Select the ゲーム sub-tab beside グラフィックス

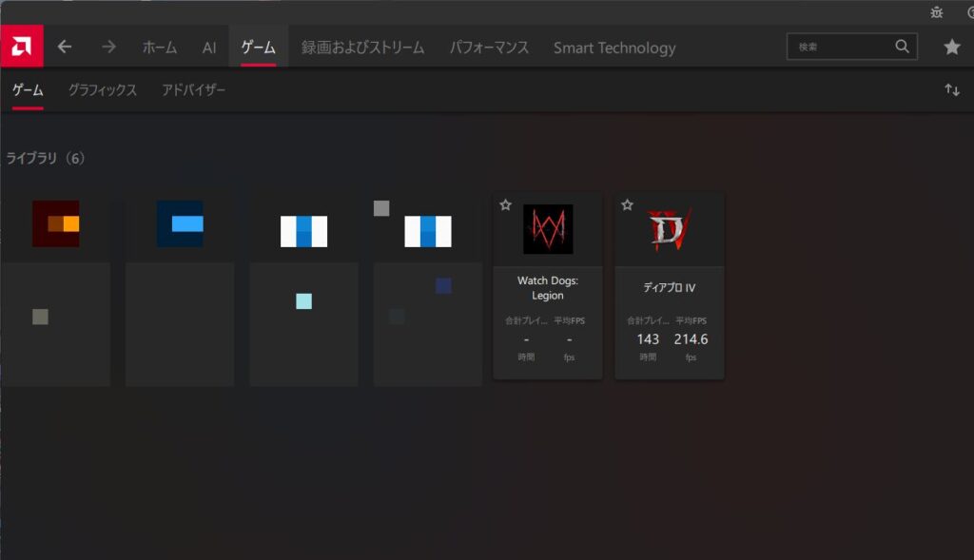[28, 90]
